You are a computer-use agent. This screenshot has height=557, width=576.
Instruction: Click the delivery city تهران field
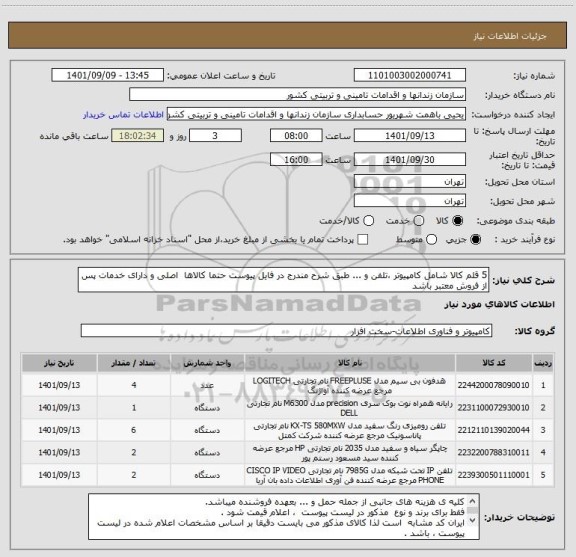410,201
